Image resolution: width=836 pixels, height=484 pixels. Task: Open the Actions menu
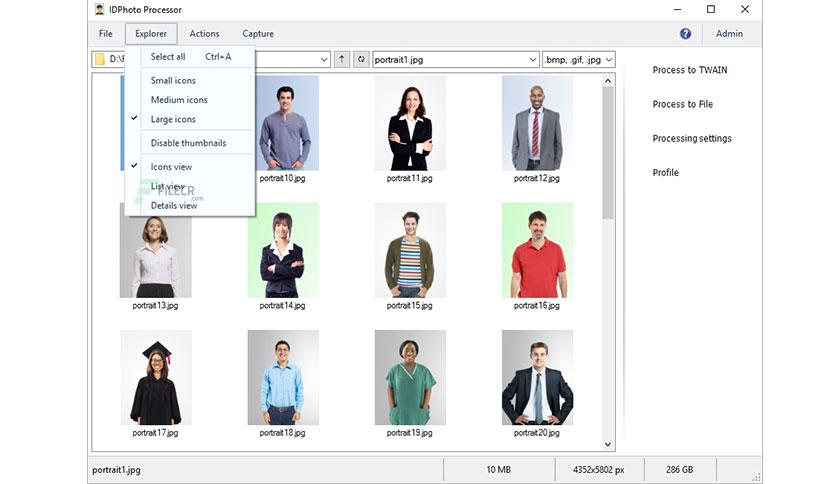pos(204,34)
